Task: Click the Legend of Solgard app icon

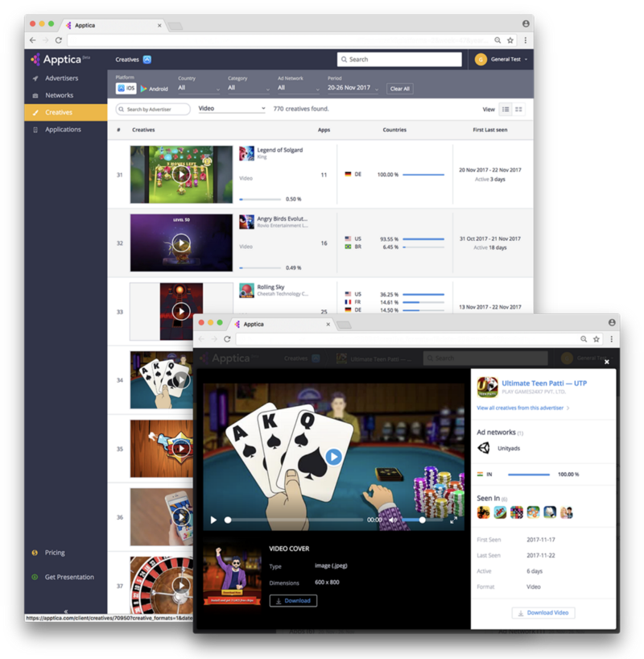Action: [246, 153]
